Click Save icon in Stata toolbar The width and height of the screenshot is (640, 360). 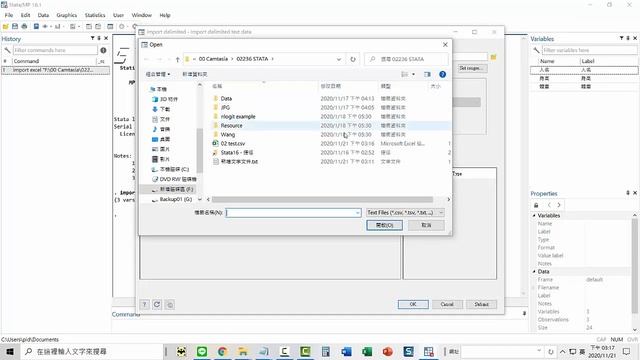(x=15, y=27)
